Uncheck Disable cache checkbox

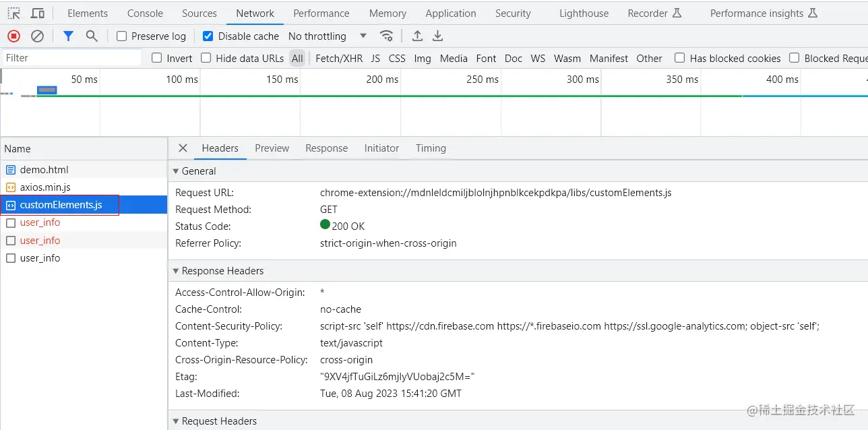(x=208, y=36)
